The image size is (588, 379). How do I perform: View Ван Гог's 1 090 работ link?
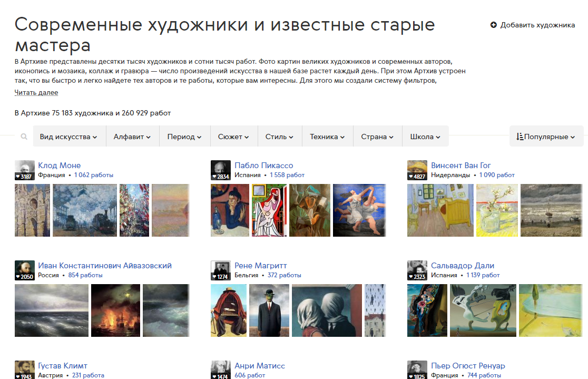tap(497, 175)
